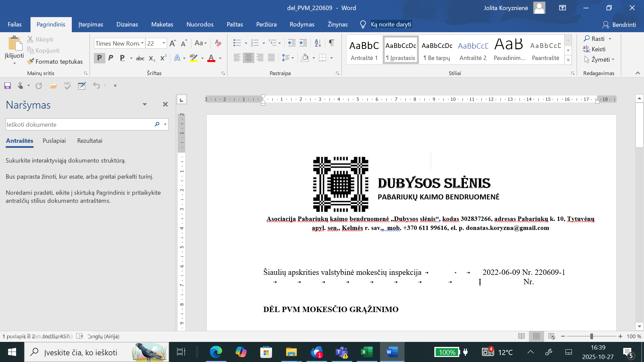
Task: Click the spelling check ABC icon
Action: click(67, 86)
